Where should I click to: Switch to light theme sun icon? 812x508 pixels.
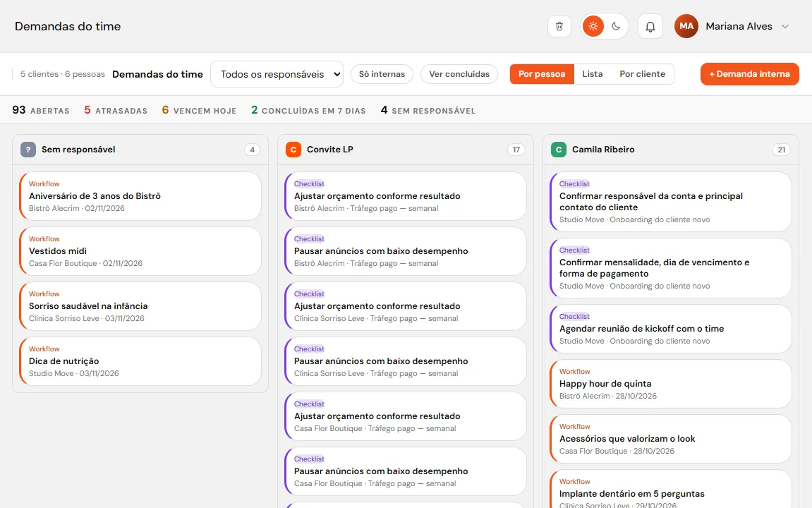click(593, 26)
